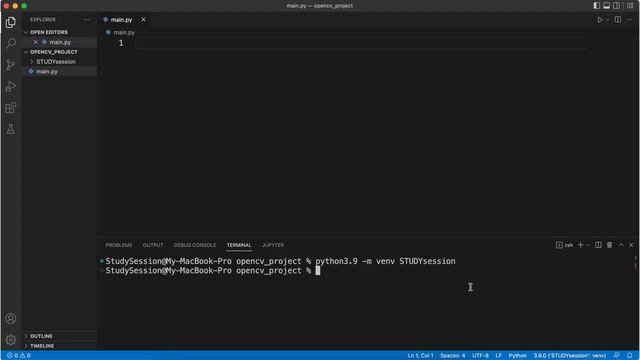The width and height of the screenshot is (640, 360).
Task: Switch to the Debug Console tab
Action: tap(195, 245)
